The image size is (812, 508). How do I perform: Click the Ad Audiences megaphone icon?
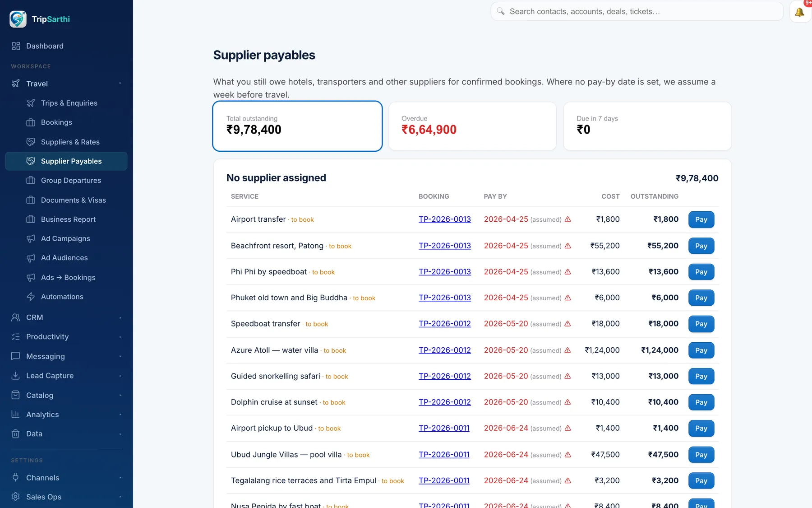31,258
